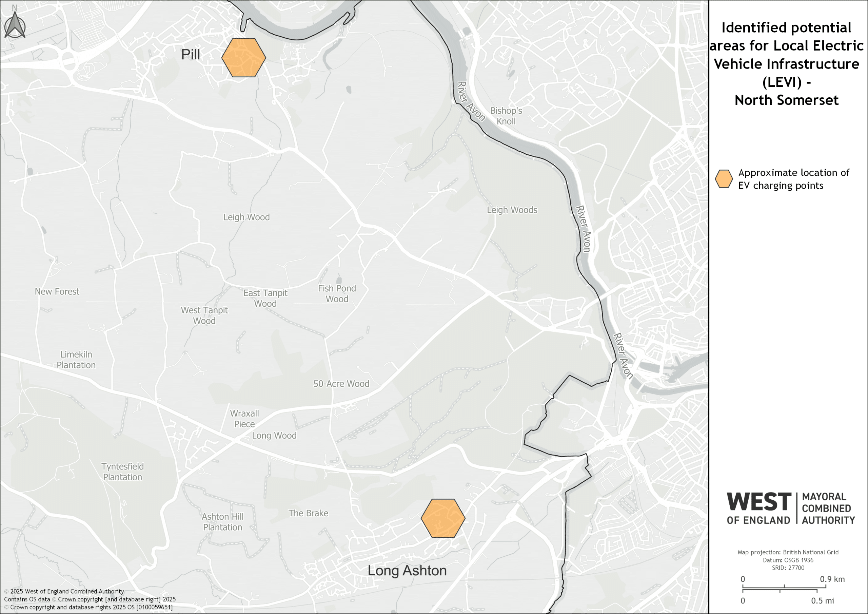Click the orange hexagon at Long Ashton

pyautogui.click(x=443, y=518)
